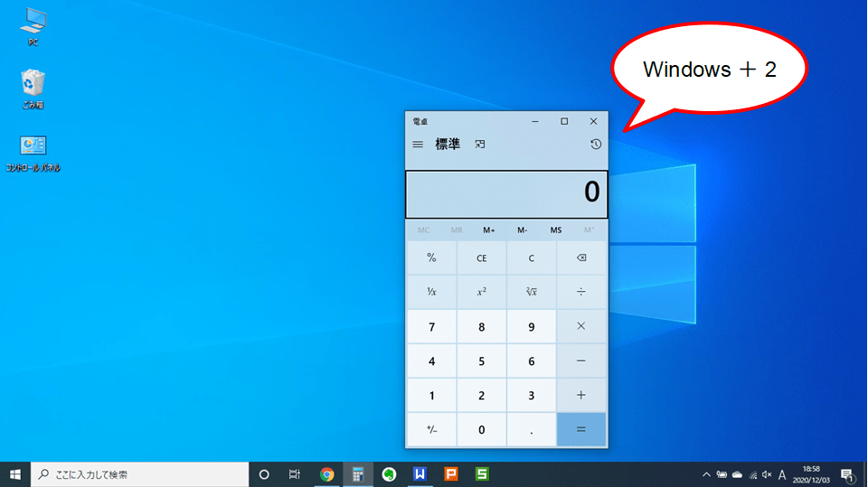Toggle Keep on top mode icon
868x487 pixels.
pyautogui.click(x=480, y=145)
